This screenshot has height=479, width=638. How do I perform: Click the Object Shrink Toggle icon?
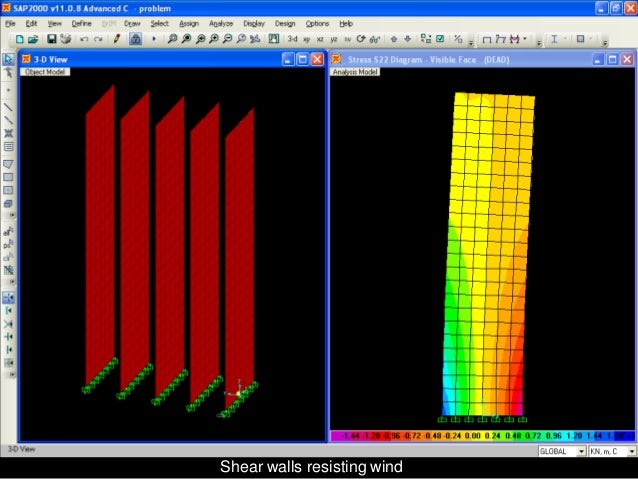(x=426, y=39)
